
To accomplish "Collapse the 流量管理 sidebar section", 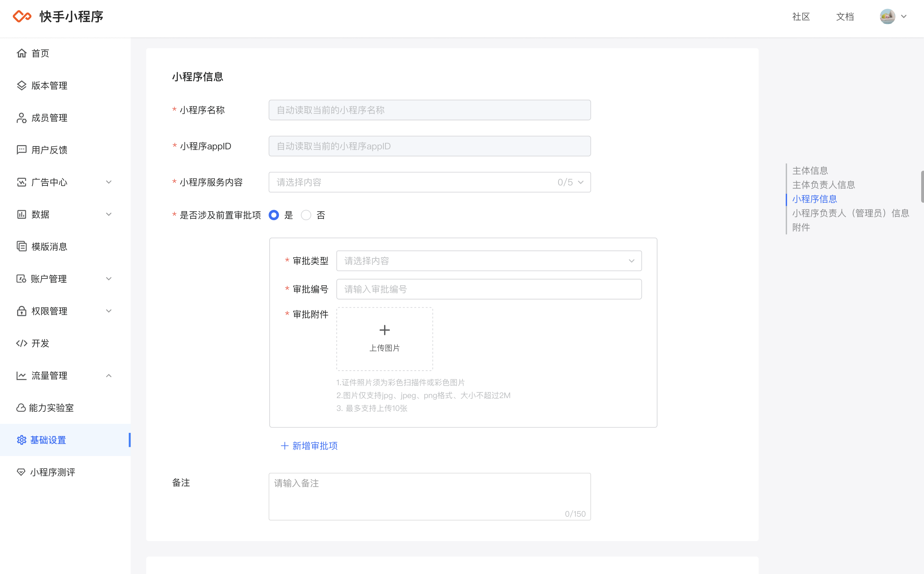I will click(108, 375).
